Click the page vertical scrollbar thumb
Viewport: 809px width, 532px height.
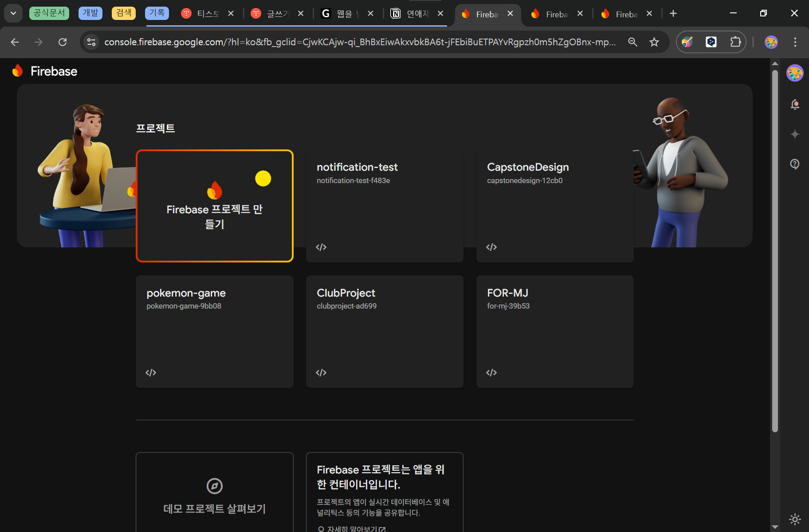pyautogui.click(x=775, y=250)
